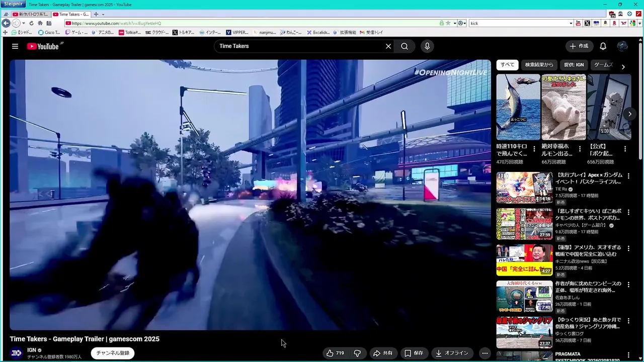The image size is (644, 362).
Task: Open 拡張機能 bookmark
Action: 344,32
